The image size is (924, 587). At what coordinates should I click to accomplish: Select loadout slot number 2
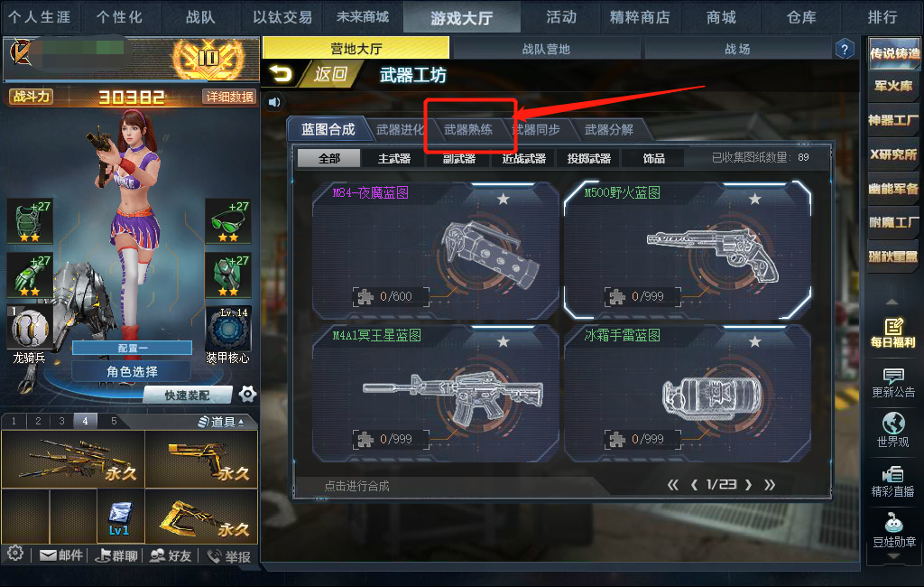pyautogui.click(x=38, y=421)
